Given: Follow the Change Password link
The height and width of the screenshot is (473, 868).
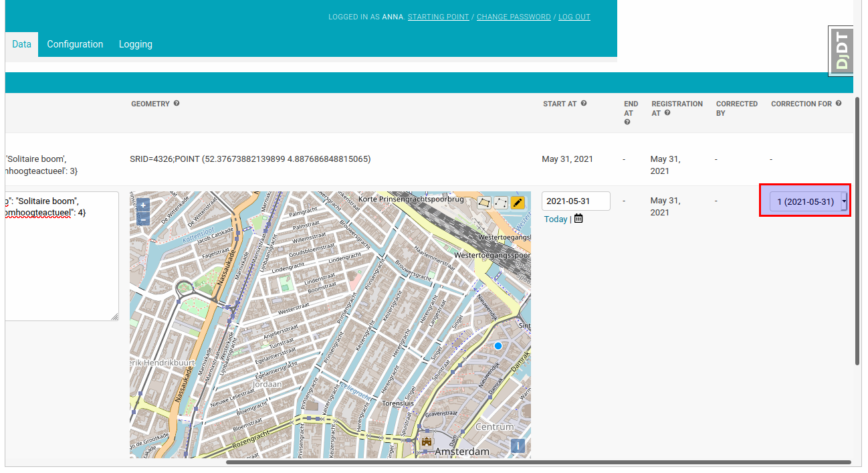Looking at the screenshot, I should coord(514,17).
